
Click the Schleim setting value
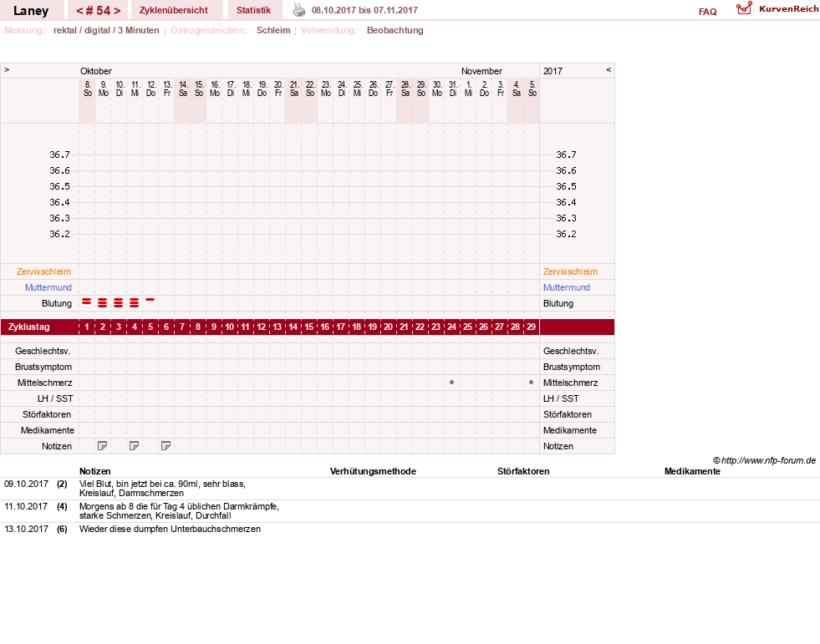pos(273,30)
